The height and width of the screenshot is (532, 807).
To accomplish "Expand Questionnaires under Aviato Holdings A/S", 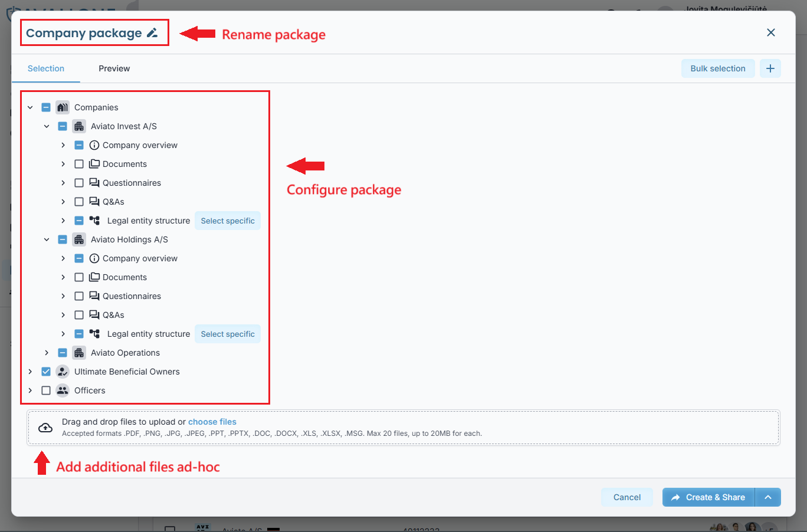I will tap(63, 296).
